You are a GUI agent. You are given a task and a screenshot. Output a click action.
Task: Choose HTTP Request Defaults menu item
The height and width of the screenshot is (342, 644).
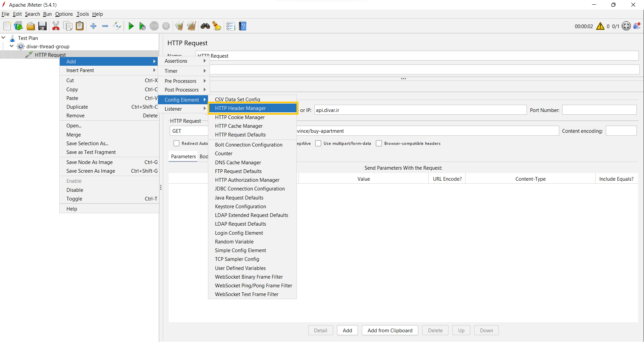(x=253, y=135)
